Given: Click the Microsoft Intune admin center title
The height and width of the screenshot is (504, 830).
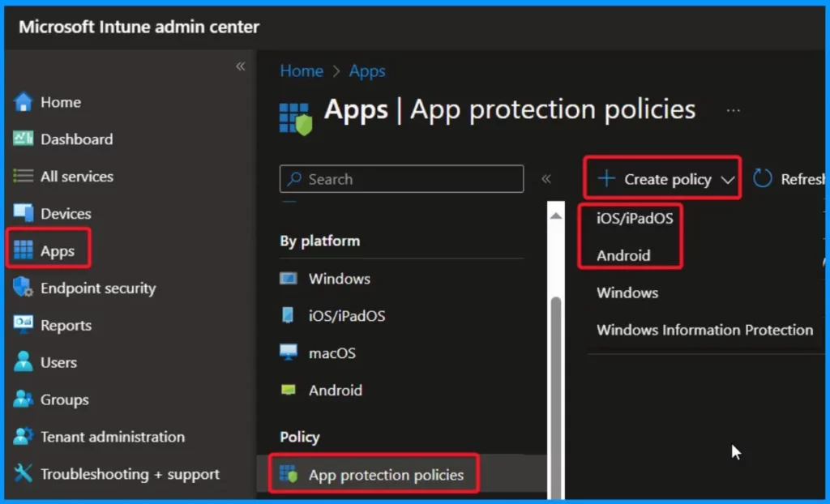Looking at the screenshot, I should point(139,27).
